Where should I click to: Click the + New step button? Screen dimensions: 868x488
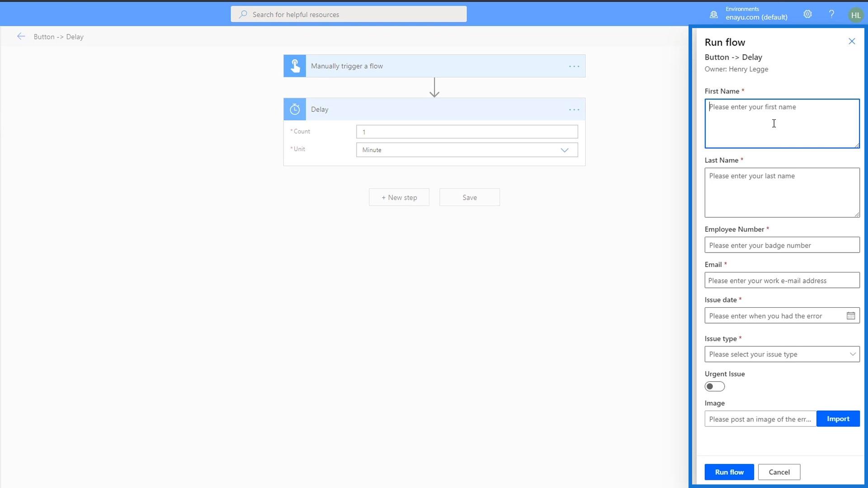[x=399, y=197]
